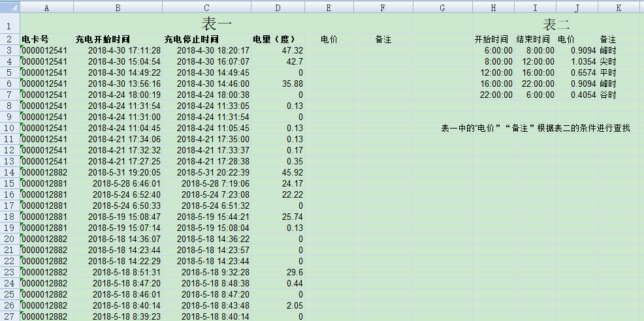Select the 45.92 value cell
644x321 pixels.
coord(278,172)
